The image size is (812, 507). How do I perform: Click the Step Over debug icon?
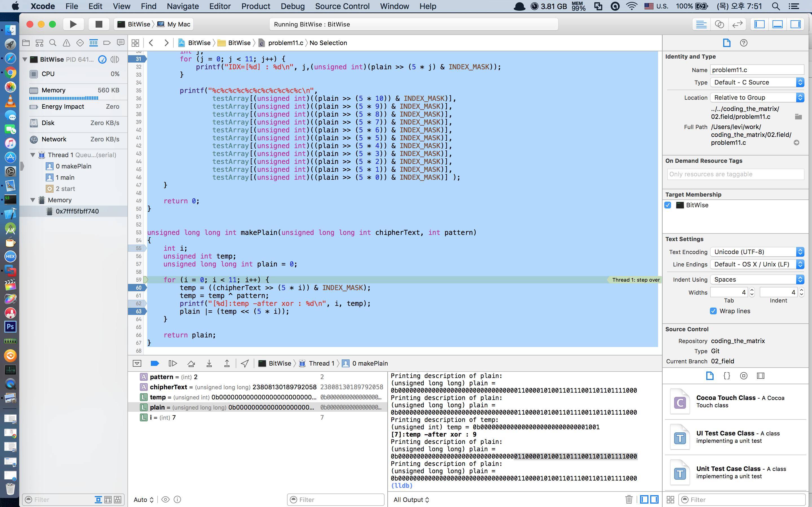click(x=191, y=363)
